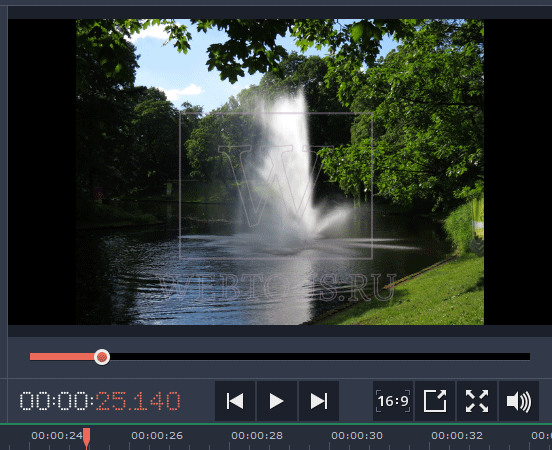Set position to 00:00:30 on the ruler
The width and height of the screenshot is (552, 450).
click(x=357, y=436)
